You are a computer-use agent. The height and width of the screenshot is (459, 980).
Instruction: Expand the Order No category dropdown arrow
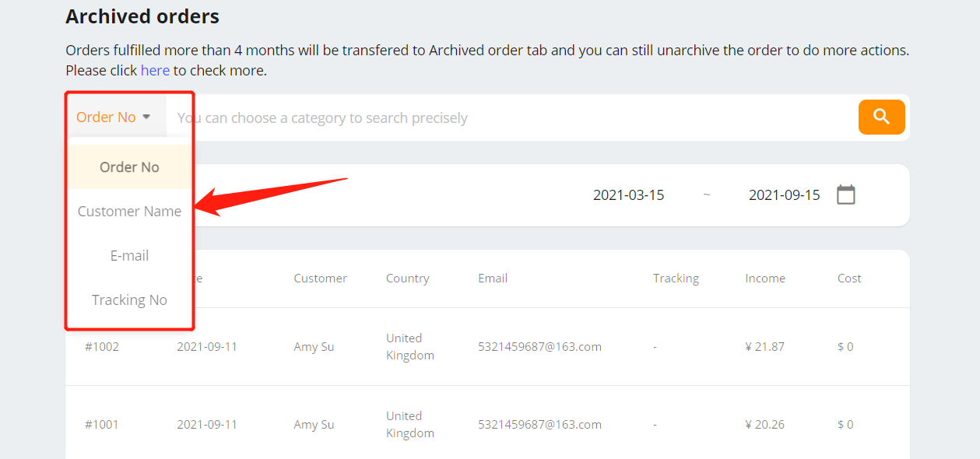(146, 117)
